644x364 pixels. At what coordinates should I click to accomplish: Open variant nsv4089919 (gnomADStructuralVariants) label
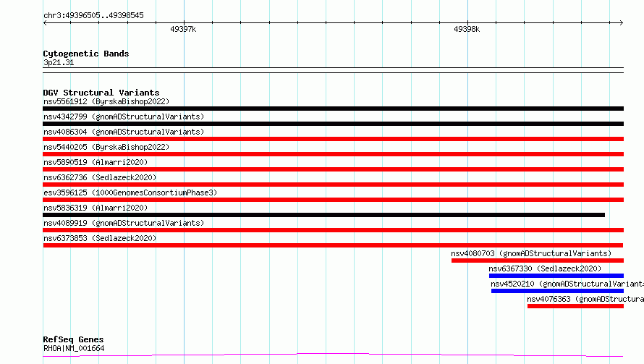(124, 223)
